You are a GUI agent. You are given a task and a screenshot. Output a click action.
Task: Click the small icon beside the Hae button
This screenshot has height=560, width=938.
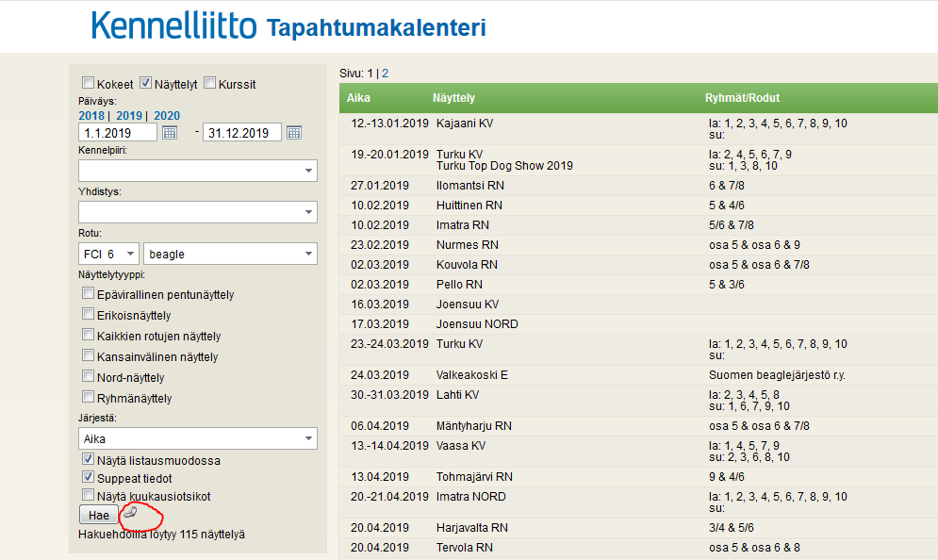pos(130,512)
